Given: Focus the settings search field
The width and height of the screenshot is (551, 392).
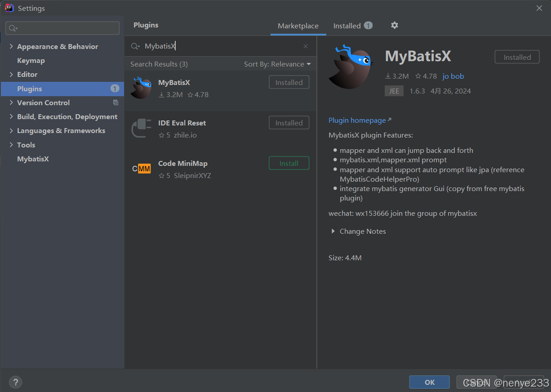Looking at the screenshot, I should pyautogui.click(x=62, y=28).
